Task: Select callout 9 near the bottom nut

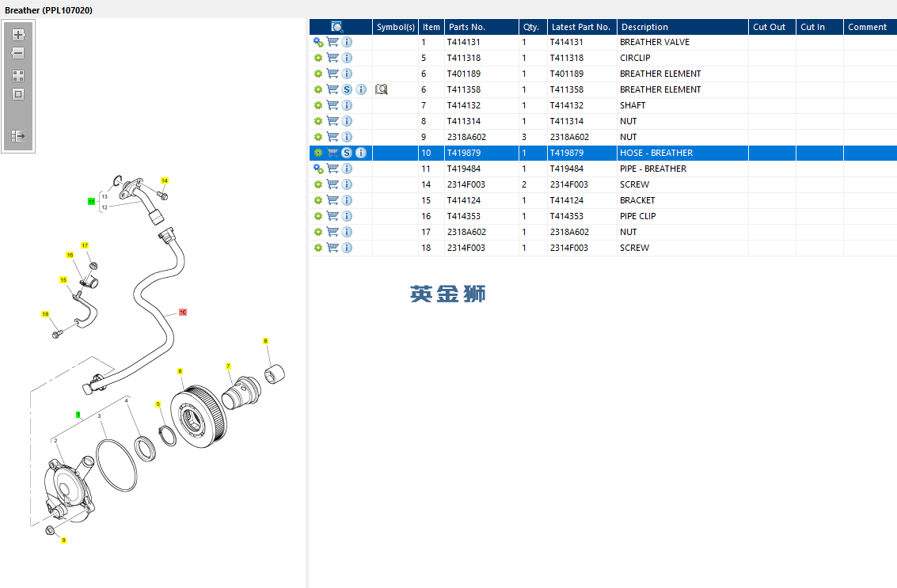Action: pyautogui.click(x=63, y=540)
